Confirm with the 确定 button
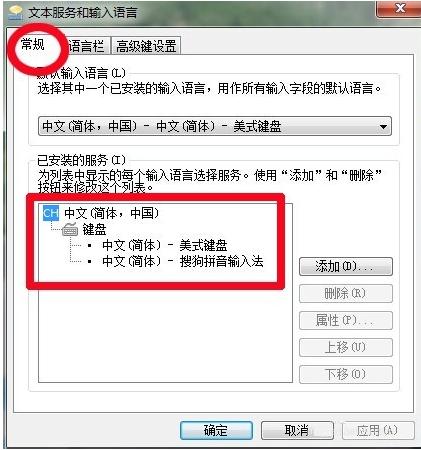The image size is (421, 450). point(216,430)
